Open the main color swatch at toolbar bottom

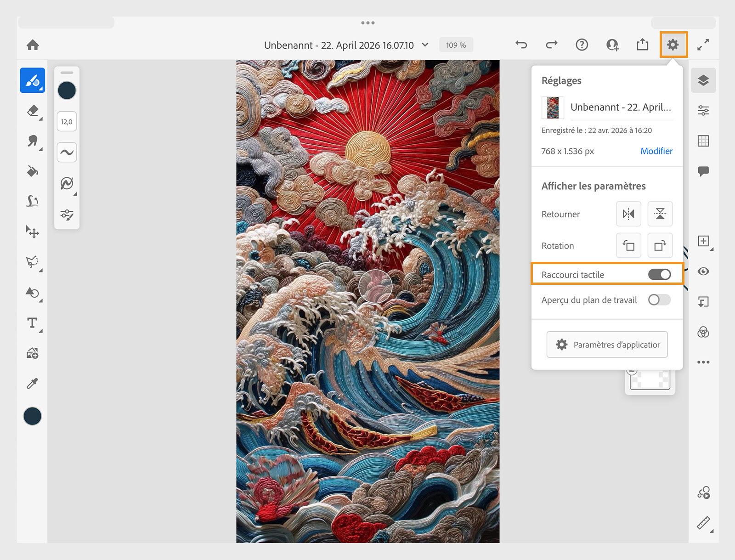(33, 416)
